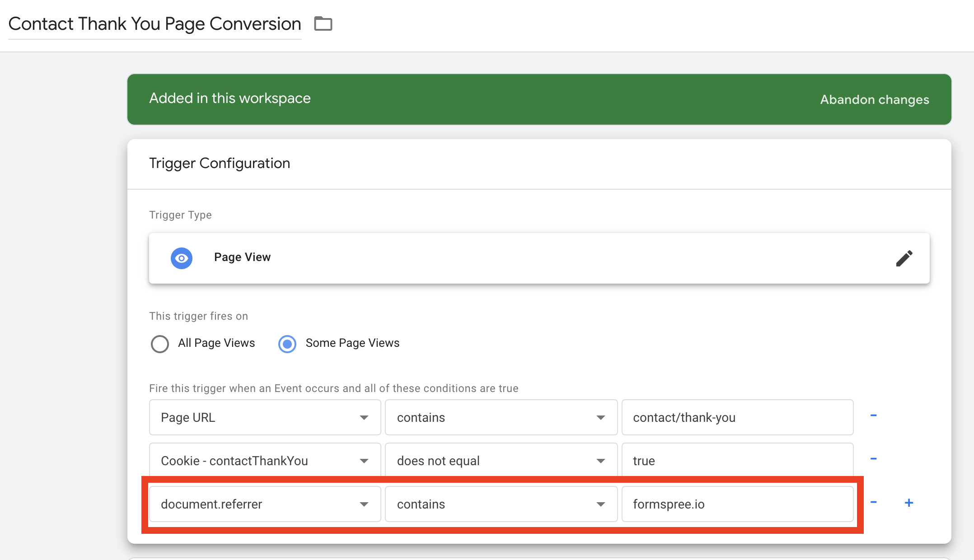Remove the document.referrer condition row

(873, 502)
